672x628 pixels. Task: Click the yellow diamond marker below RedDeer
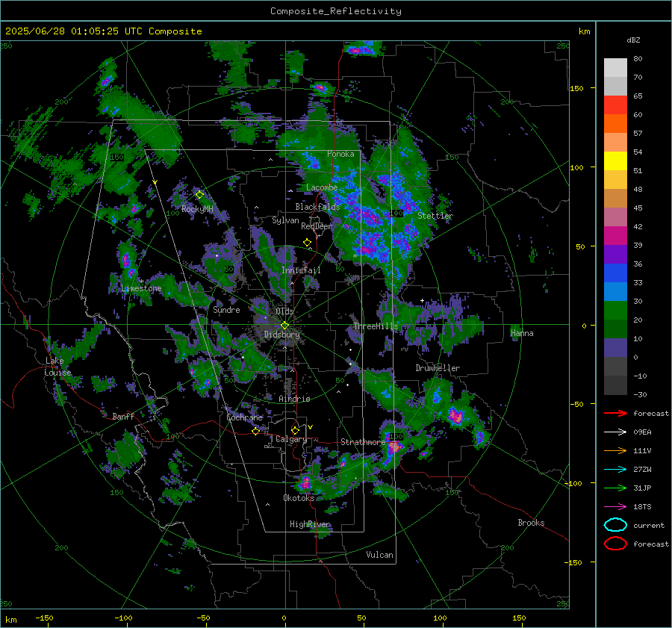307,243
